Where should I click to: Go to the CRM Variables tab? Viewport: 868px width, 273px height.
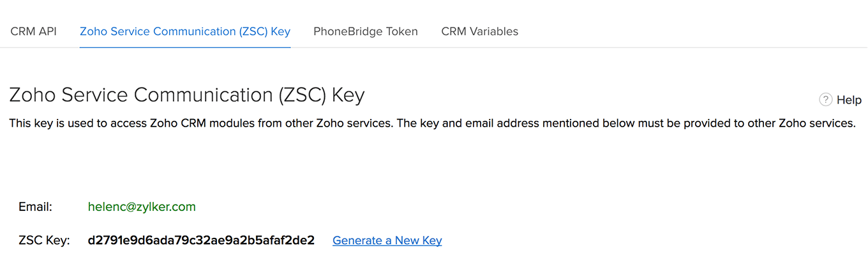tap(479, 31)
